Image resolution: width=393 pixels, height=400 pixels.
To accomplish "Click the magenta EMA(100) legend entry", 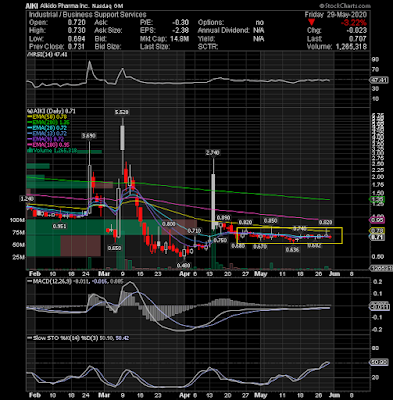I will click(47, 145).
